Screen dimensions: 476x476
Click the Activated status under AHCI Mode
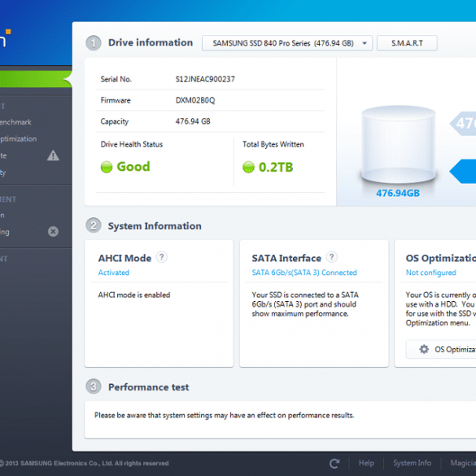click(114, 273)
